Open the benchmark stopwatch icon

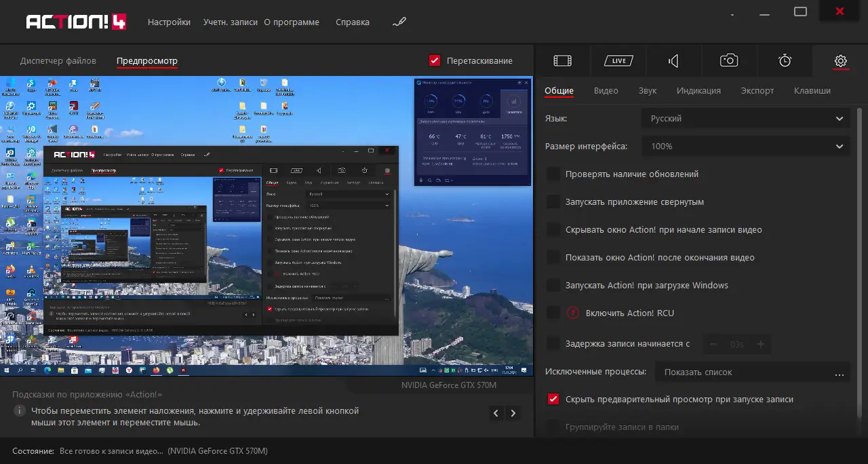tap(785, 61)
